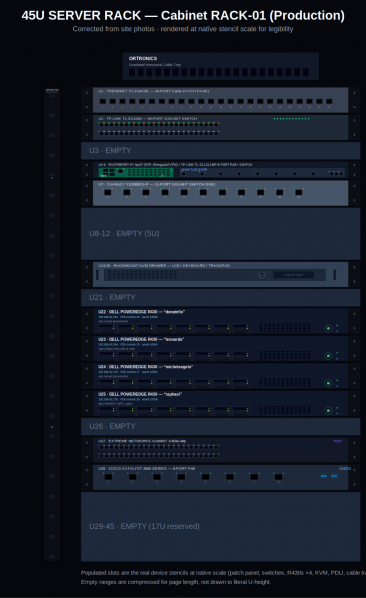Click the U1 Trendnet 24-port patch panel label
The image size is (366, 598).
tap(154, 91)
